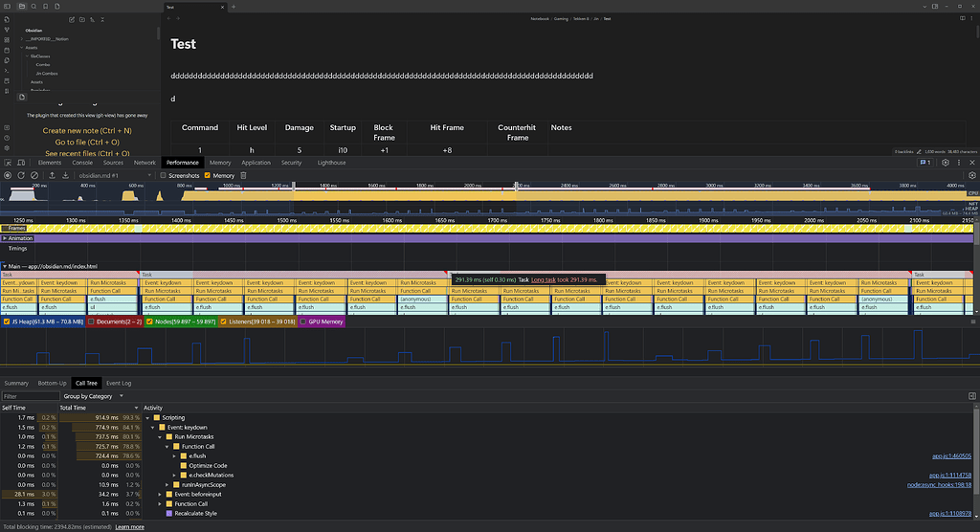Image resolution: width=980 pixels, height=532 pixels.
Task: Toggle the device toolbar icon
Action: [x=21, y=163]
